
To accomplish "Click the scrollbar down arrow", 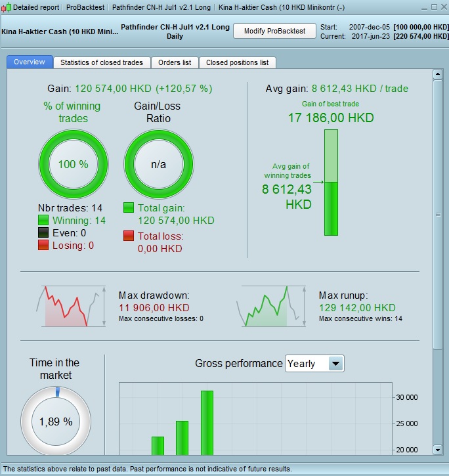I will pos(438,450).
